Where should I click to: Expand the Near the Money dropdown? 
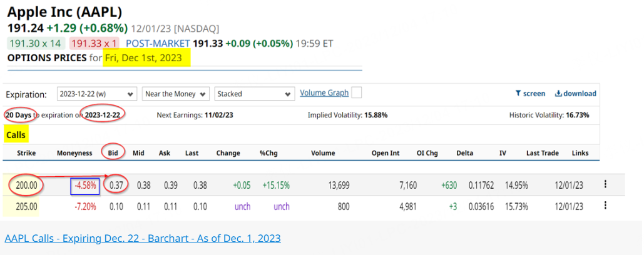pyautogui.click(x=175, y=94)
